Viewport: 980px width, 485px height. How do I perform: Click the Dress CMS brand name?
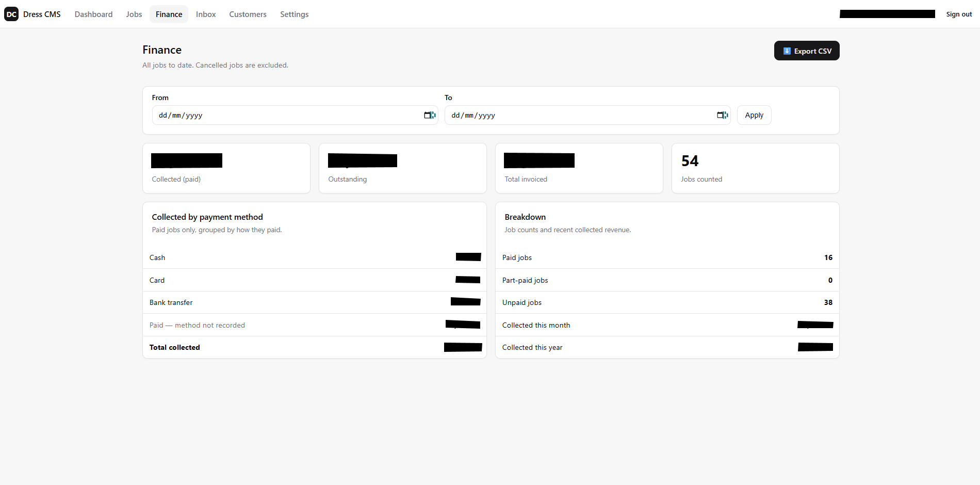[x=42, y=14]
